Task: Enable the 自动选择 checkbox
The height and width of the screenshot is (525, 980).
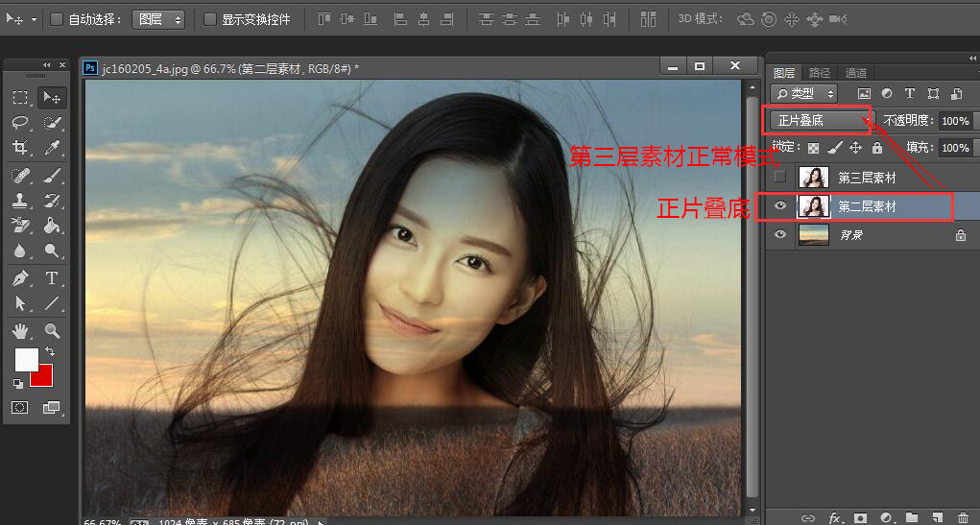Action: (x=57, y=19)
